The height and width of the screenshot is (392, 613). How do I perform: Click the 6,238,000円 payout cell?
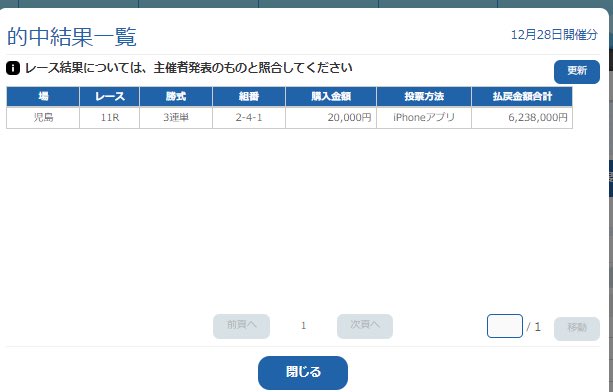[522, 117]
